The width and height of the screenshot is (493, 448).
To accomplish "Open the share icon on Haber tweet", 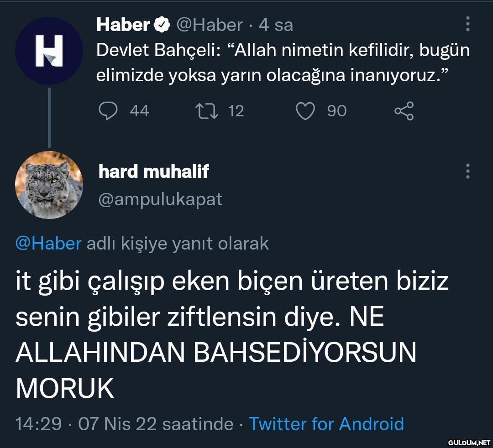I will tap(404, 111).
